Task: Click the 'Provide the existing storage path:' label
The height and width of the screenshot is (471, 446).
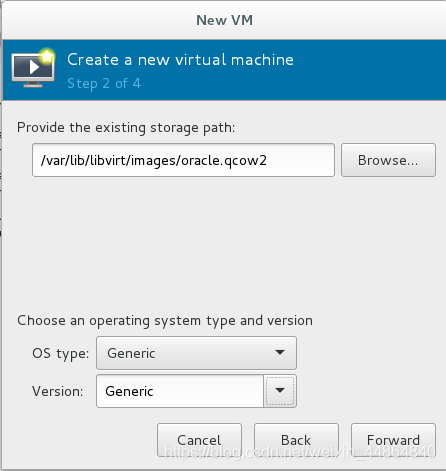Action: pos(126,127)
